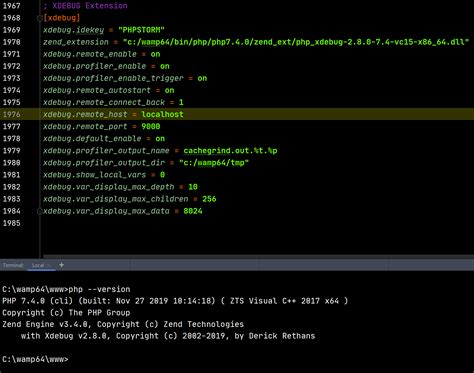Click the Terminal tool window label

pyautogui.click(x=13, y=265)
